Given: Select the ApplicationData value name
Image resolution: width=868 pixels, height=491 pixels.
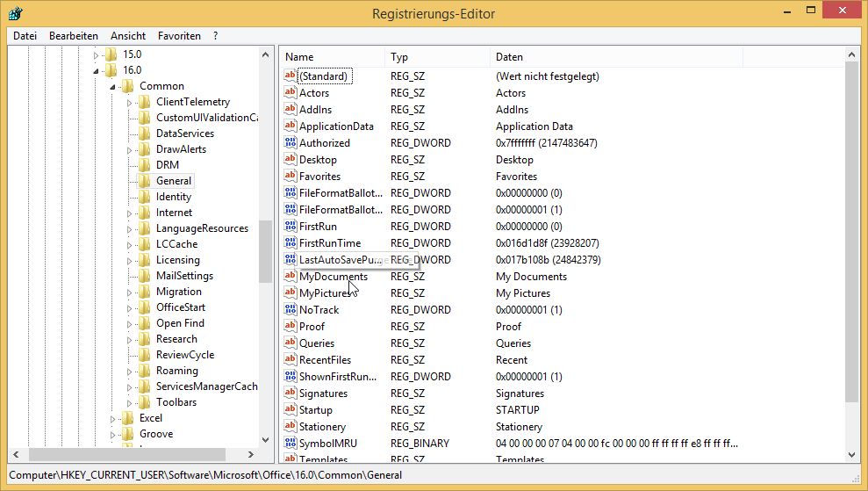Looking at the screenshot, I should point(336,126).
